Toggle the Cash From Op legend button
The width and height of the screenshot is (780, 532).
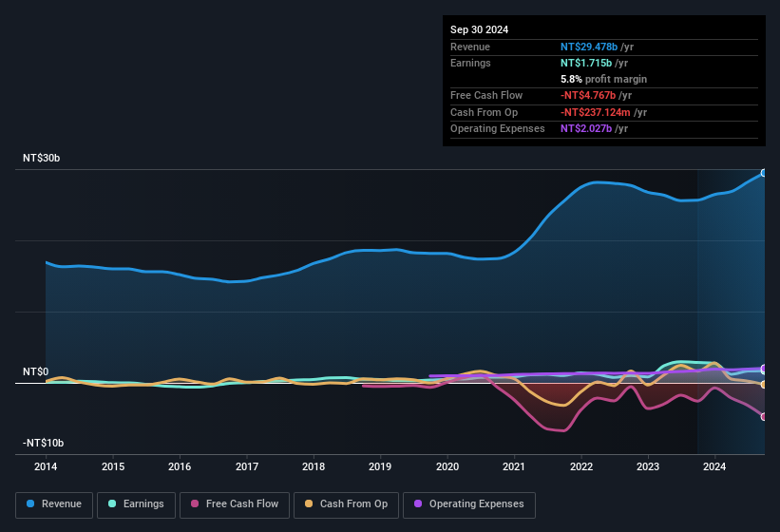(x=346, y=504)
